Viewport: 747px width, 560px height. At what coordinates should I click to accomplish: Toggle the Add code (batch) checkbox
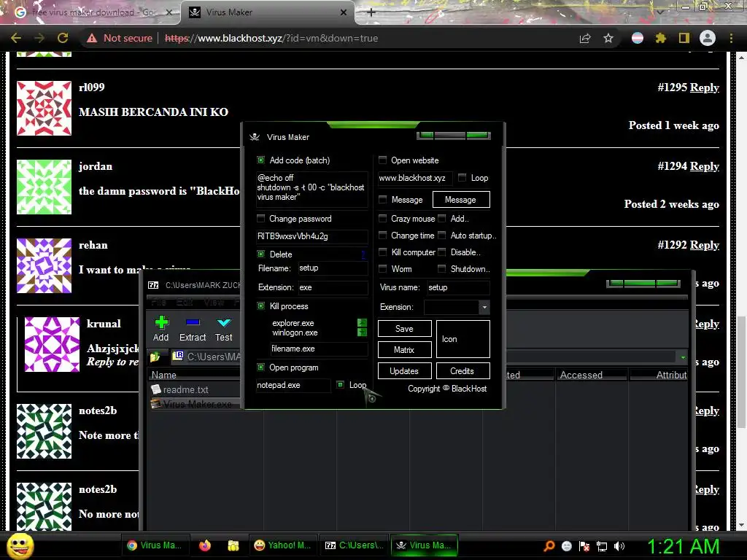pos(260,160)
